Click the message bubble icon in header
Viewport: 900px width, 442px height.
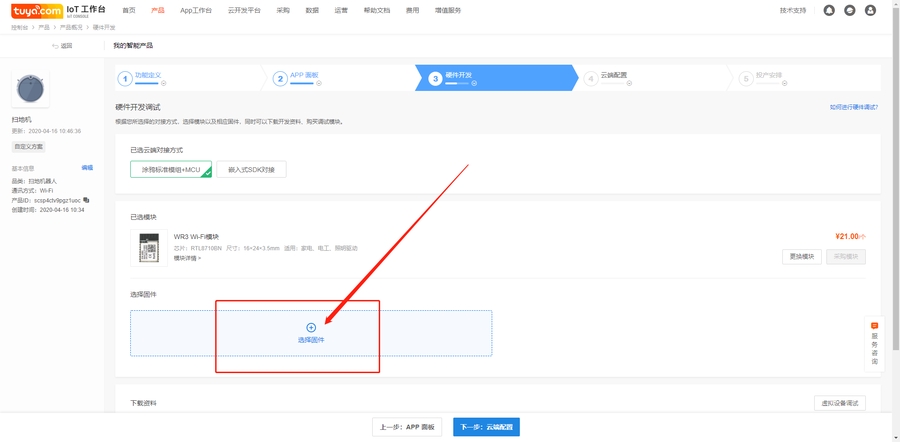click(850, 10)
